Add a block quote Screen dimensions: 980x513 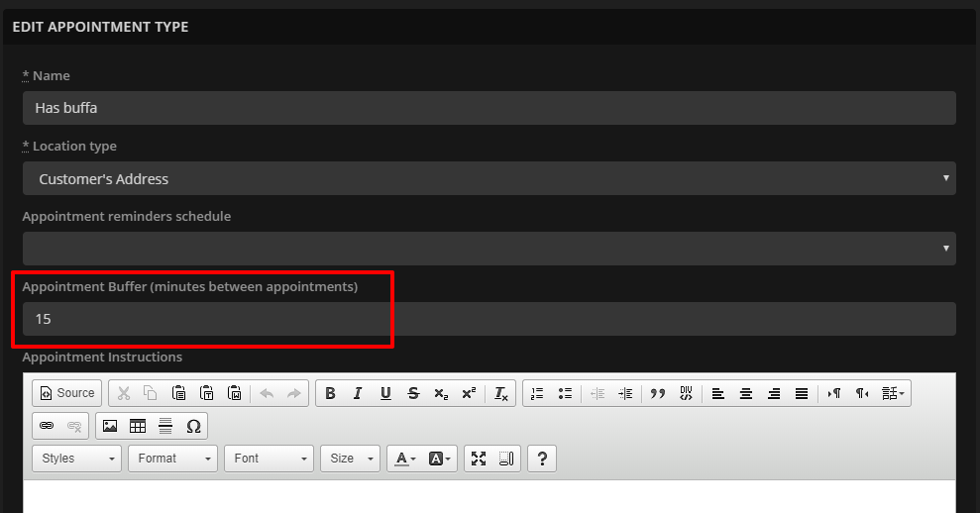(657, 393)
